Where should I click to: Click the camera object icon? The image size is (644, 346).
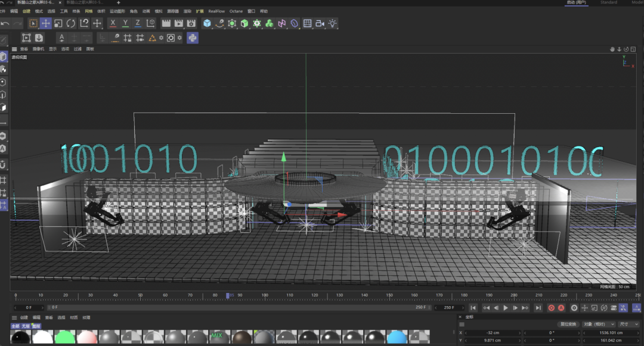coord(320,23)
